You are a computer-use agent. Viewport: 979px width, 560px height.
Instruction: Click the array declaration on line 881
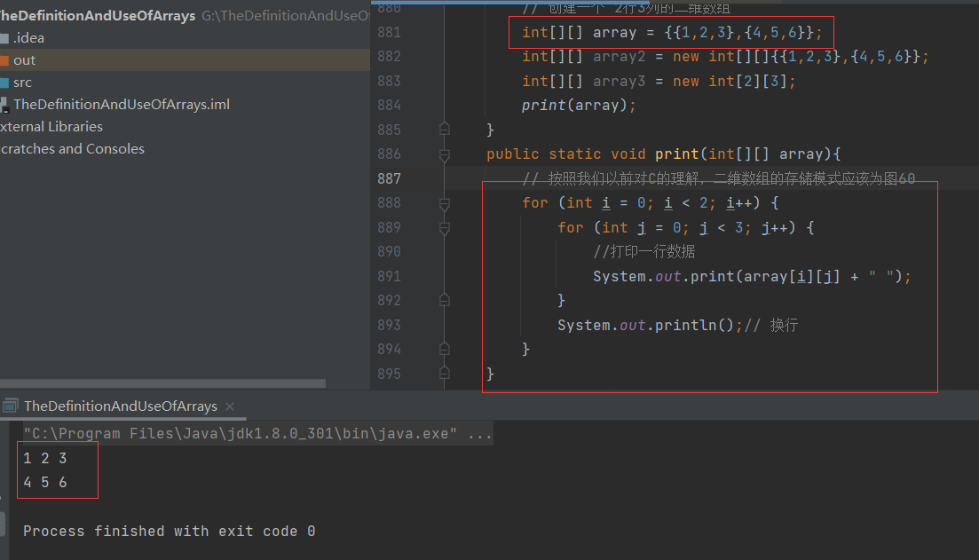(673, 33)
